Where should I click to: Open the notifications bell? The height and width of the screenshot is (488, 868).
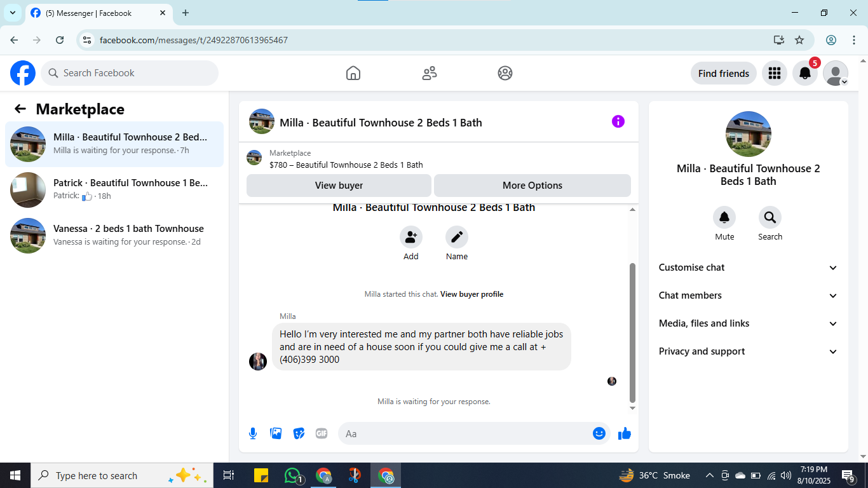(x=804, y=73)
